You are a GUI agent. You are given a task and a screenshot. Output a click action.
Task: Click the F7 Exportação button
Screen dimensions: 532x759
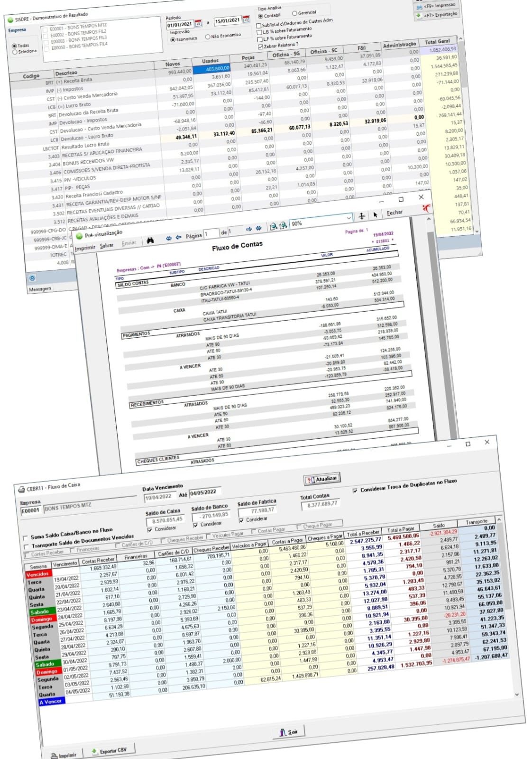tap(436, 15)
